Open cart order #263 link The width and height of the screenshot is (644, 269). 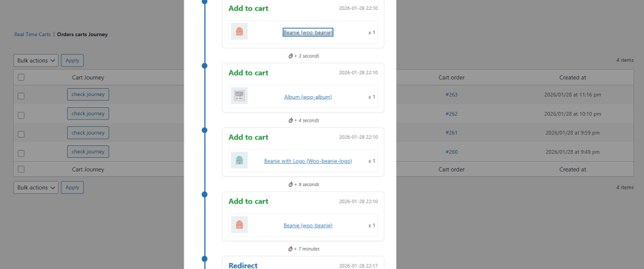click(451, 95)
